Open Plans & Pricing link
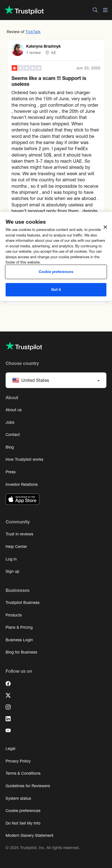The width and height of the screenshot is (112, 868). click(x=19, y=627)
